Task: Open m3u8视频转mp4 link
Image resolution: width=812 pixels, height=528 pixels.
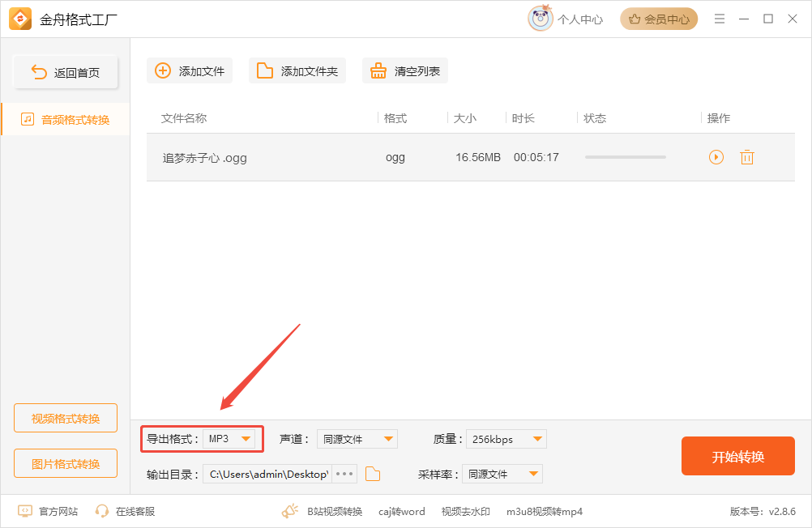Action: coord(545,512)
